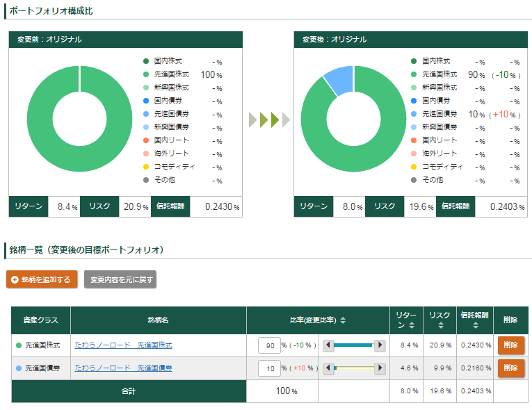
Task: Click 信託報酬 value 0.2430% in 変更前 panel
Action: tap(223, 206)
